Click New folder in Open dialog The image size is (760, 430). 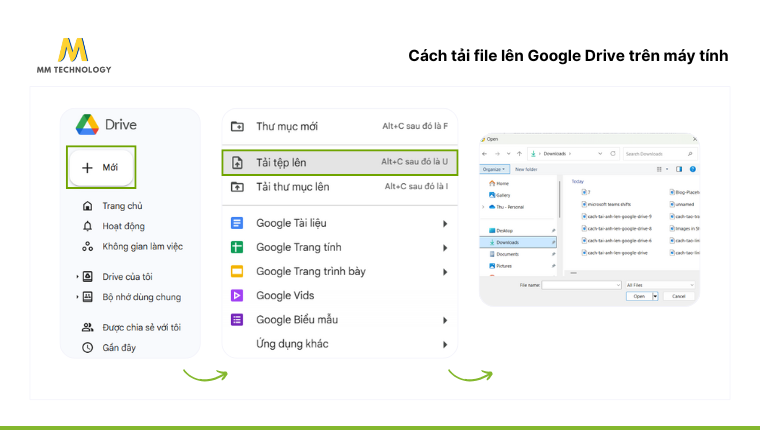point(526,169)
